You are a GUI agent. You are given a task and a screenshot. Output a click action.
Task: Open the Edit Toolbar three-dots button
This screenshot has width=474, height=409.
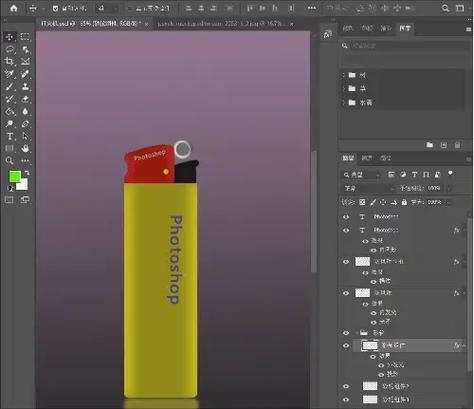click(x=25, y=161)
